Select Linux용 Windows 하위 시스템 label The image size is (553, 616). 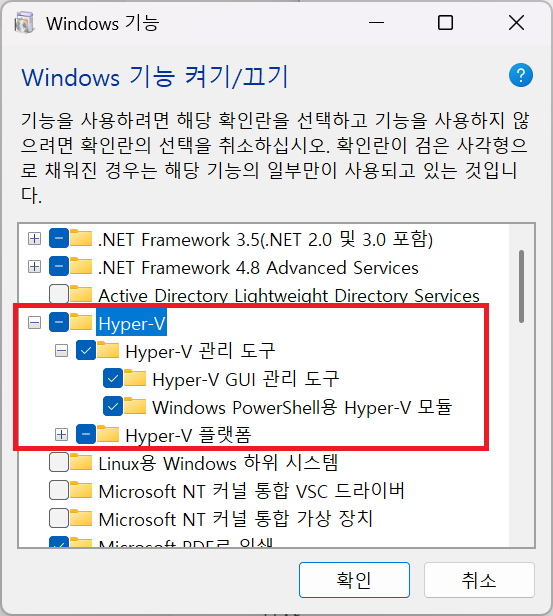point(218,463)
